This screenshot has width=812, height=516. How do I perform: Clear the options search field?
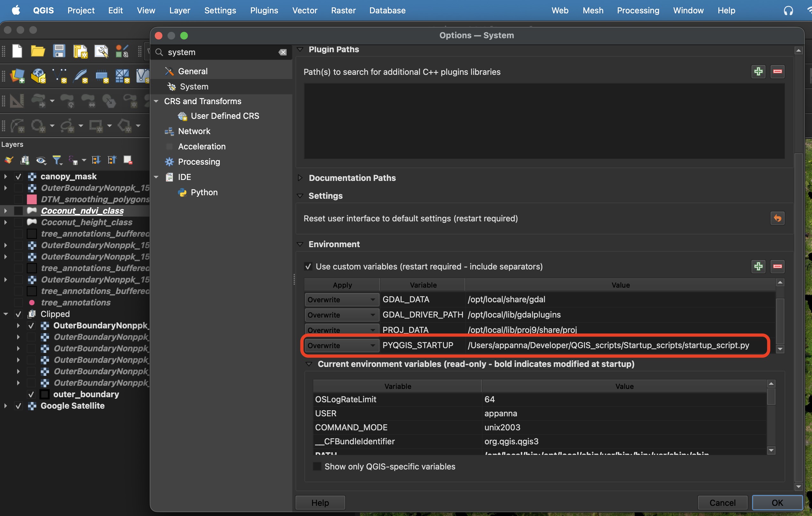(282, 52)
